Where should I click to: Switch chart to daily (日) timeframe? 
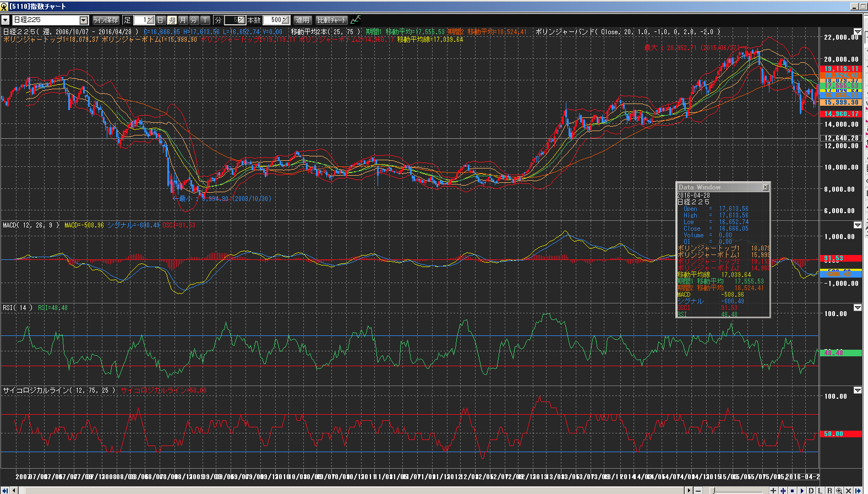pos(161,20)
